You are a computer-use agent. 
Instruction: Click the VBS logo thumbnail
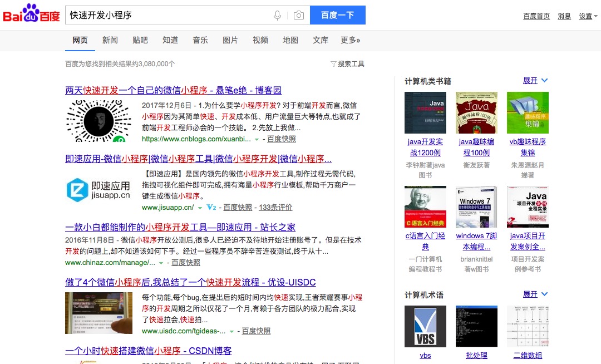[x=425, y=327]
